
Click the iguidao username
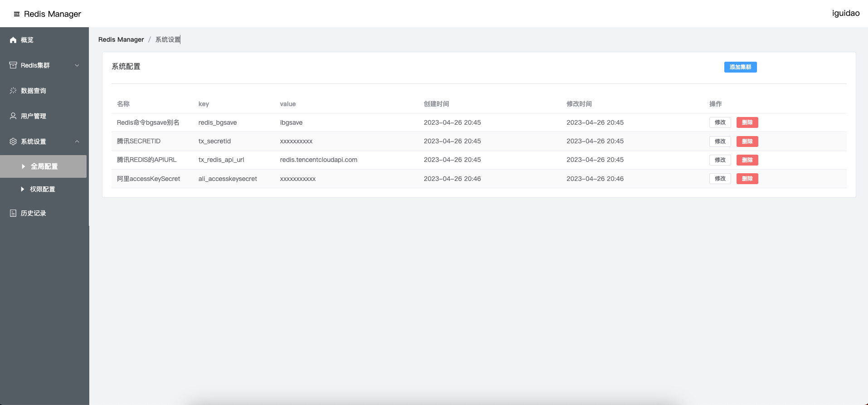846,13
